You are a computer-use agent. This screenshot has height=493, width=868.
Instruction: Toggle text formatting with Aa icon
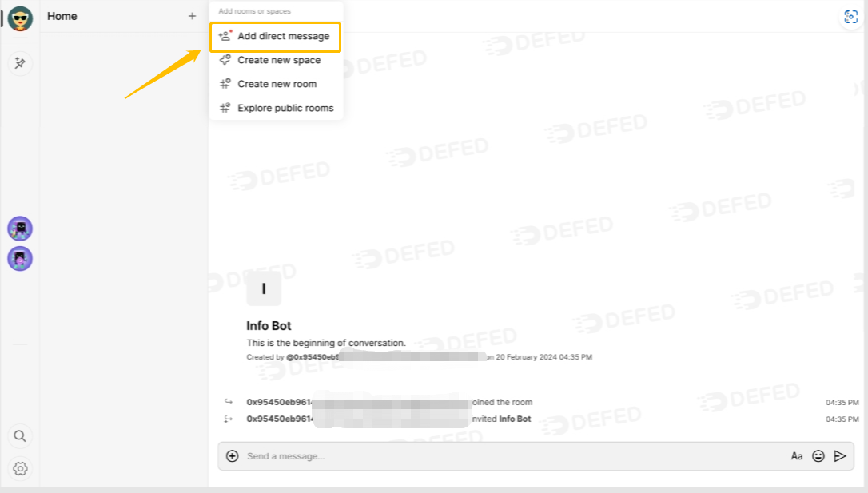(x=797, y=456)
